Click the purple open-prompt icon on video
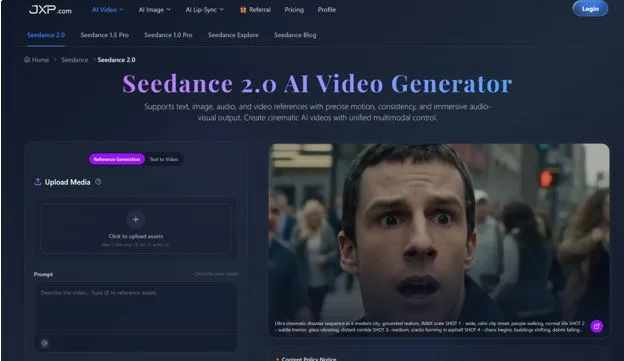The height and width of the screenshot is (361, 624). coord(596,326)
